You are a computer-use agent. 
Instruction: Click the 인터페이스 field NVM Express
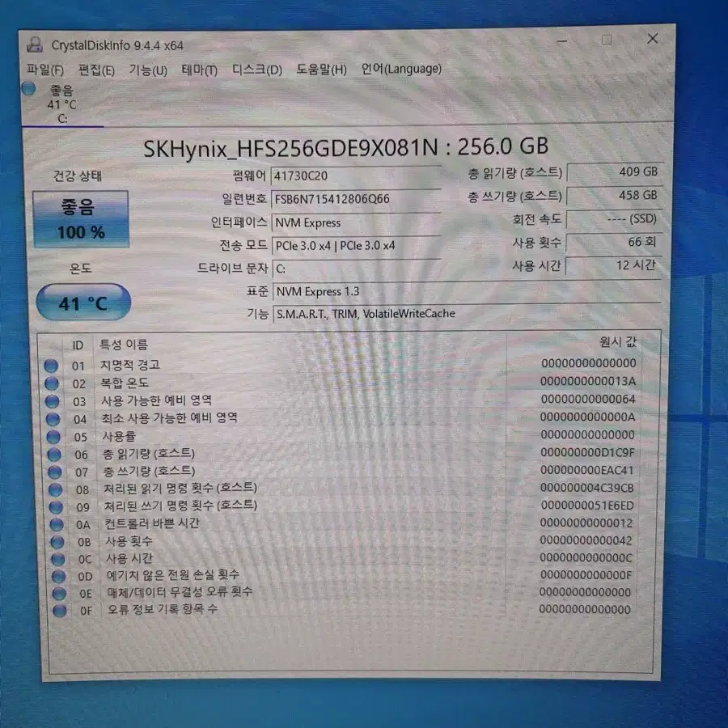pyautogui.click(x=357, y=222)
